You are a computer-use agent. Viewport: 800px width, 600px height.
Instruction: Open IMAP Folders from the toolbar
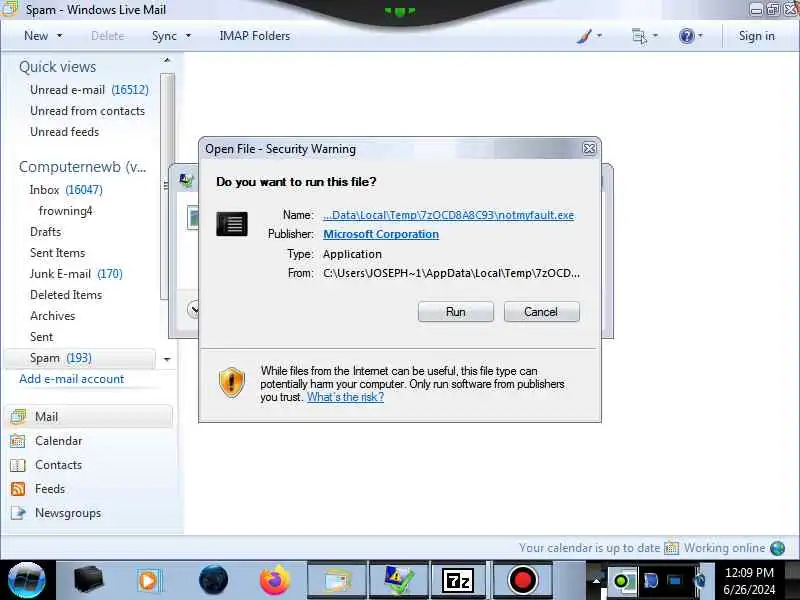coord(255,36)
